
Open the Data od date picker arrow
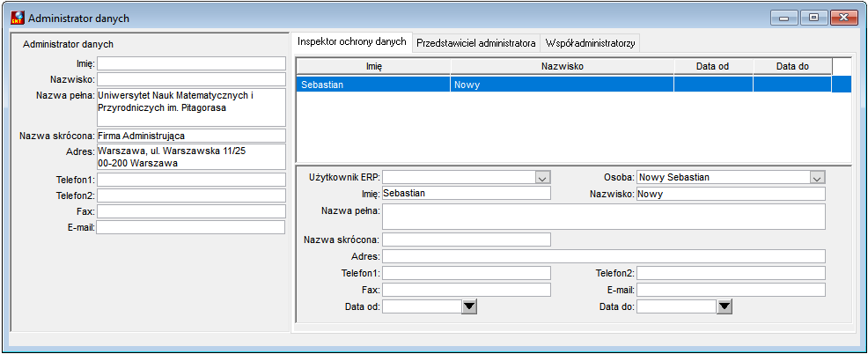[469, 306]
